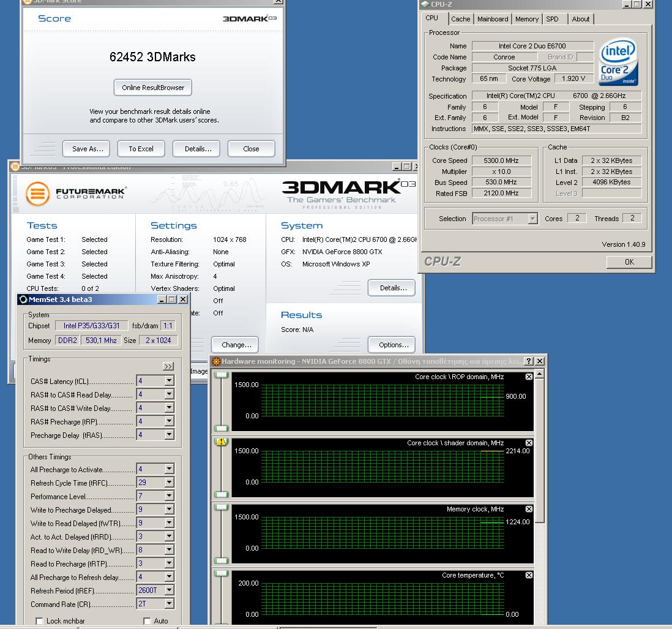Click the warning icon beside shader domain graph

222,442
